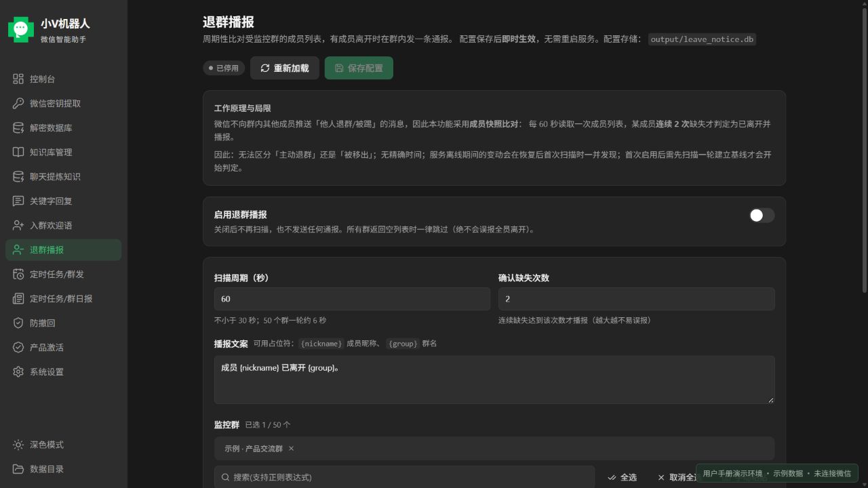Click the group search box
Viewport: 868px width, 488px height.
(x=404, y=477)
